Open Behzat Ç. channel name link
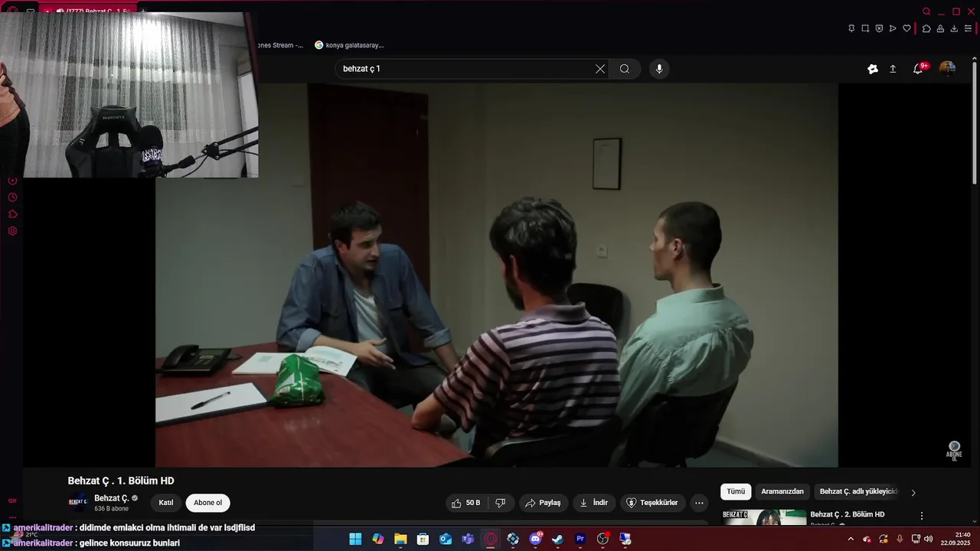980x551 pixels. tap(112, 498)
